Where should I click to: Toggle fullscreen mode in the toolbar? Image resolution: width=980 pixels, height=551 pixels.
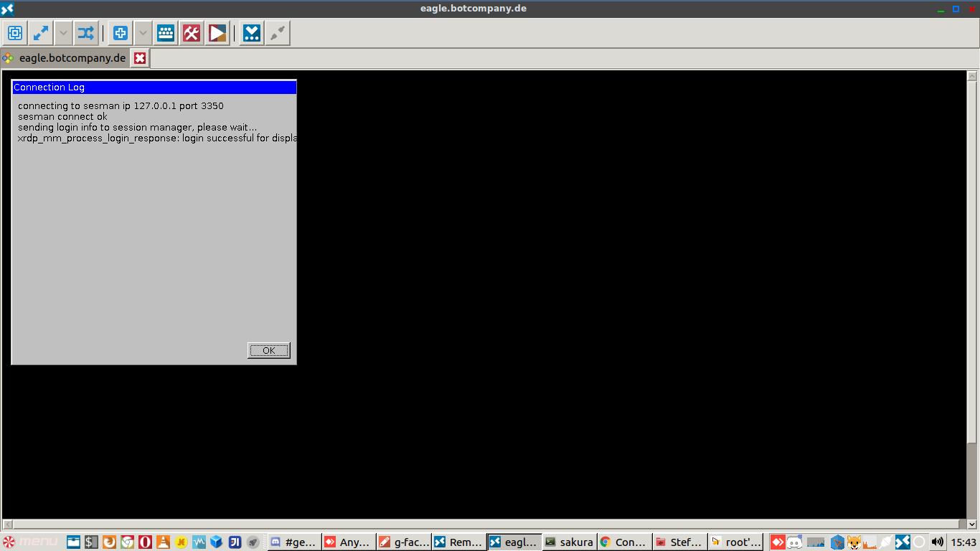click(x=41, y=33)
